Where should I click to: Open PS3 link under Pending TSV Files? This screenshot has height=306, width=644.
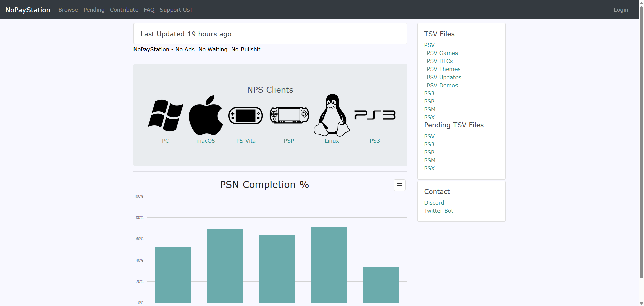coord(429,144)
